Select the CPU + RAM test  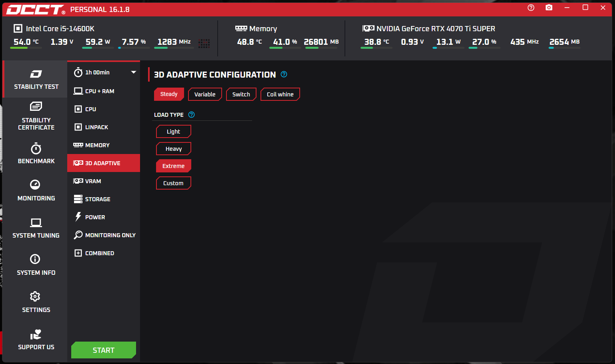click(104, 91)
